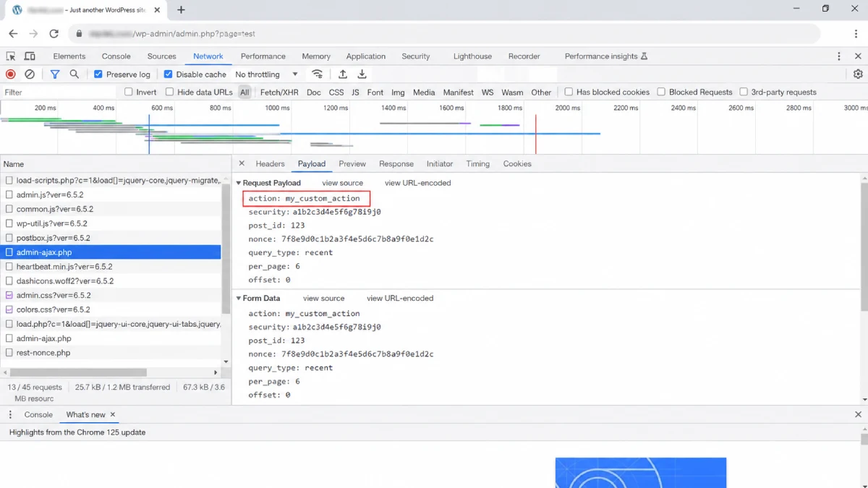Toggle the device toolbar icon
868x488 pixels.
click(x=30, y=56)
